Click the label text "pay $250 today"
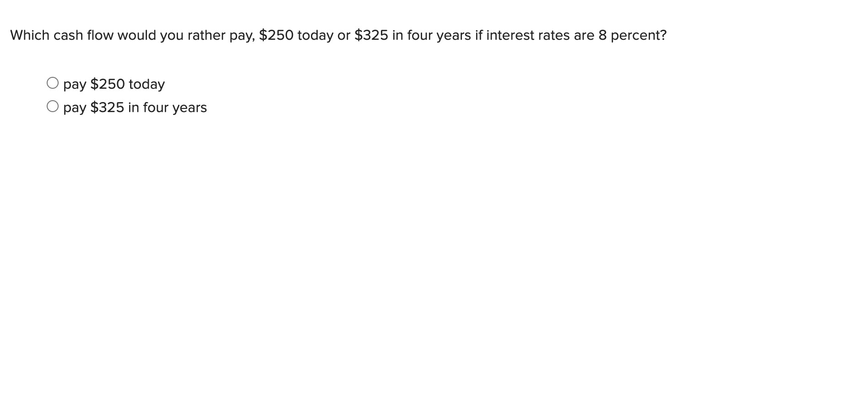The image size is (868, 409). coord(114,83)
